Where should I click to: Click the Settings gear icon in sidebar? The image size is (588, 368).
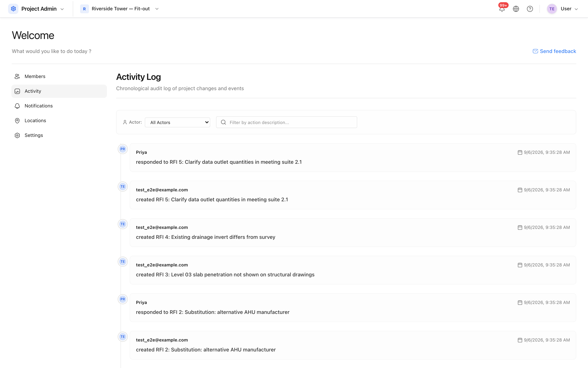(17, 135)
